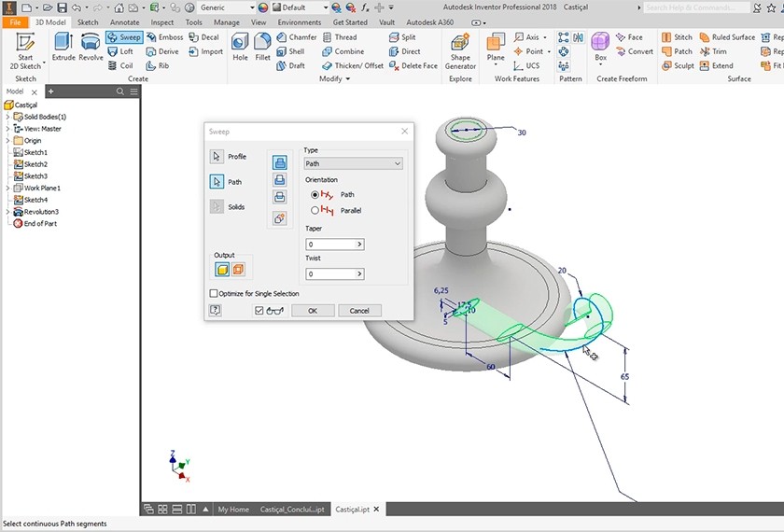The image size is (784, 532).
Task: Click Cancel in the Sweep dialog
Action: (x=359, y=311)
